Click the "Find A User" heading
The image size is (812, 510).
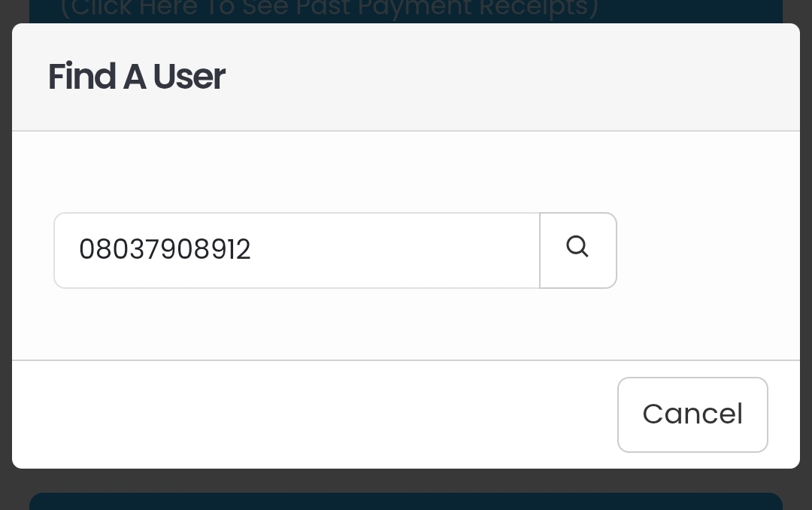click(x=136, y=77)
